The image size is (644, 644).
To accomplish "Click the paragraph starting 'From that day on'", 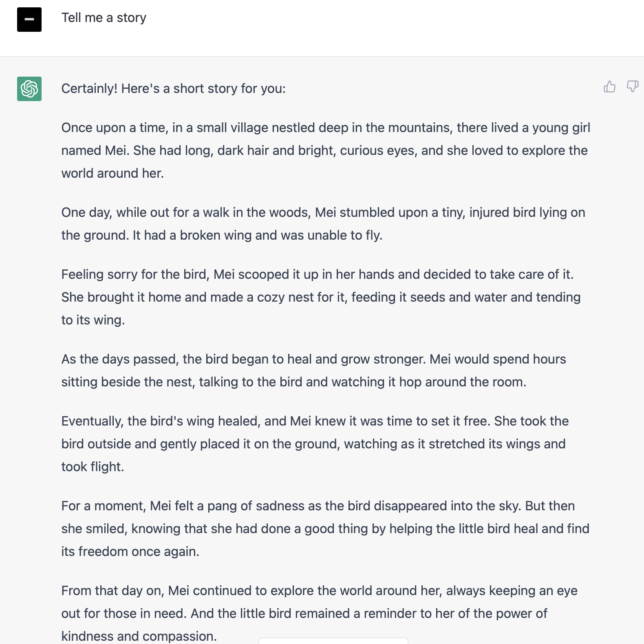I will pyautogui.click(x=320, y=613).
